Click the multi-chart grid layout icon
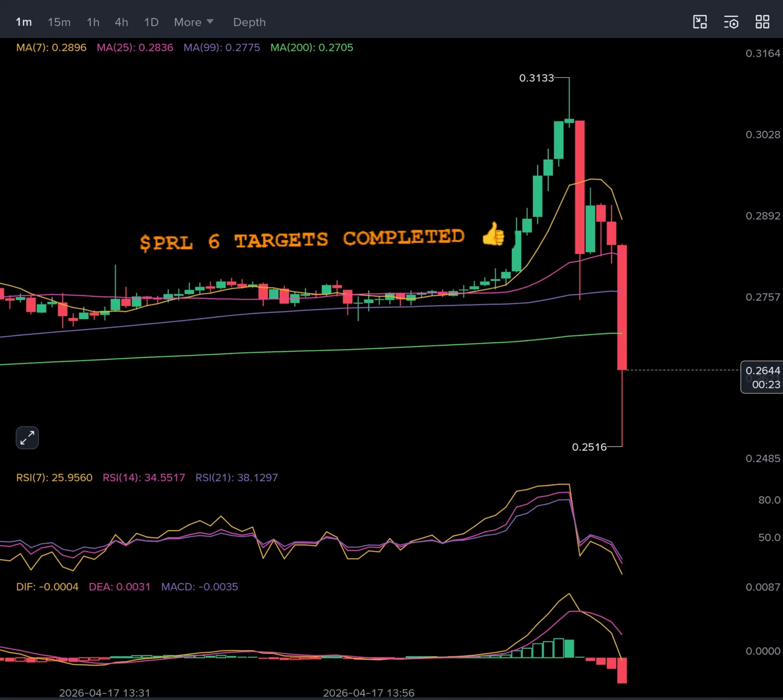The height and width of the screenshot is (700, 783). click(762, 22)
